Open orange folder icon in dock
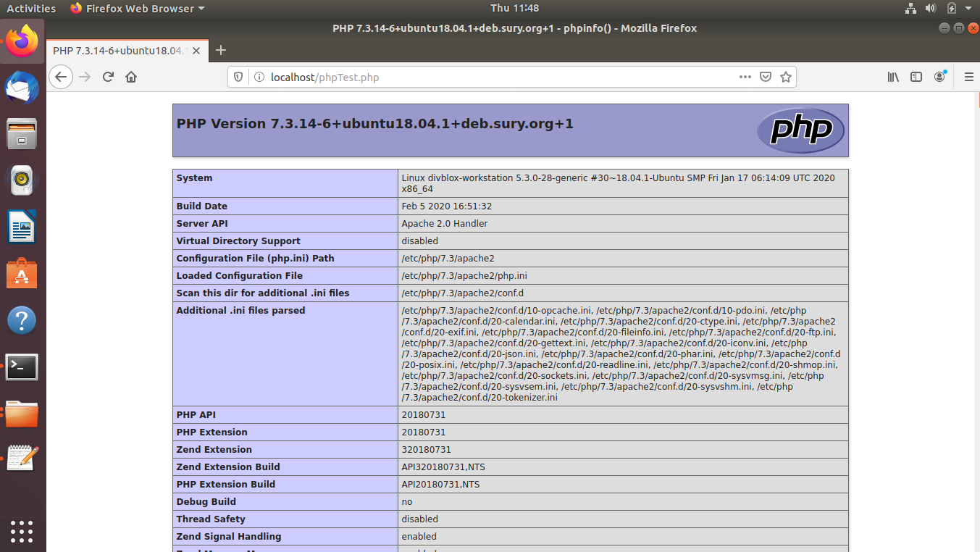Image resolution: width=980 pixels, height=552 pixels. [22, 414]
